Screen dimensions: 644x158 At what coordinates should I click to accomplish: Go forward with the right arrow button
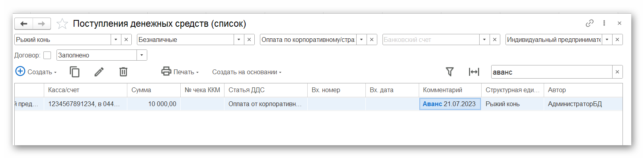[x=41, y=24]
